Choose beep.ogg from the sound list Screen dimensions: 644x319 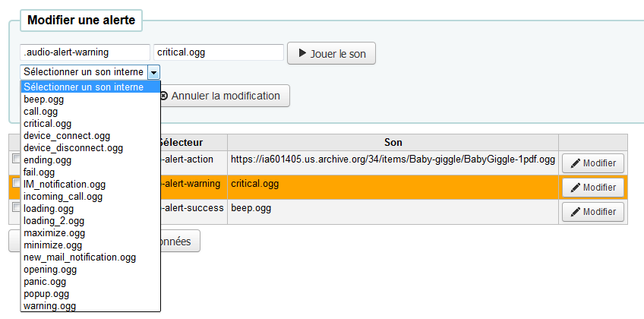click(x=44, y=99)
